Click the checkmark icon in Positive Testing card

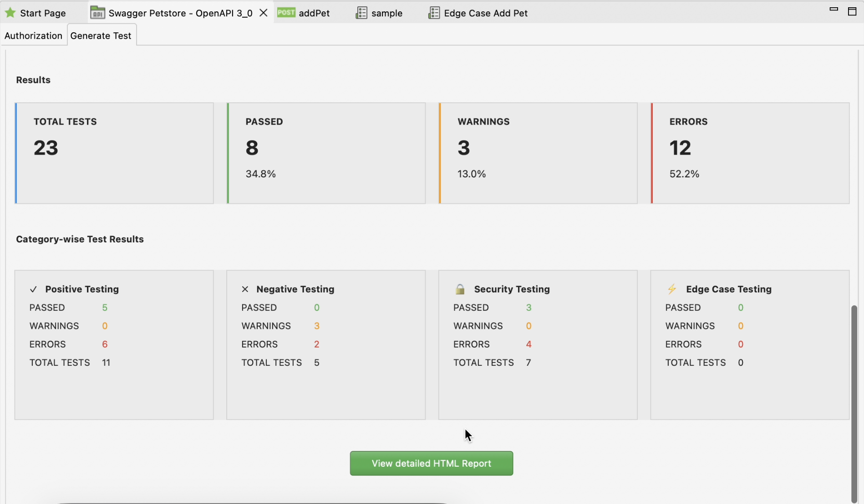point(33,289)
